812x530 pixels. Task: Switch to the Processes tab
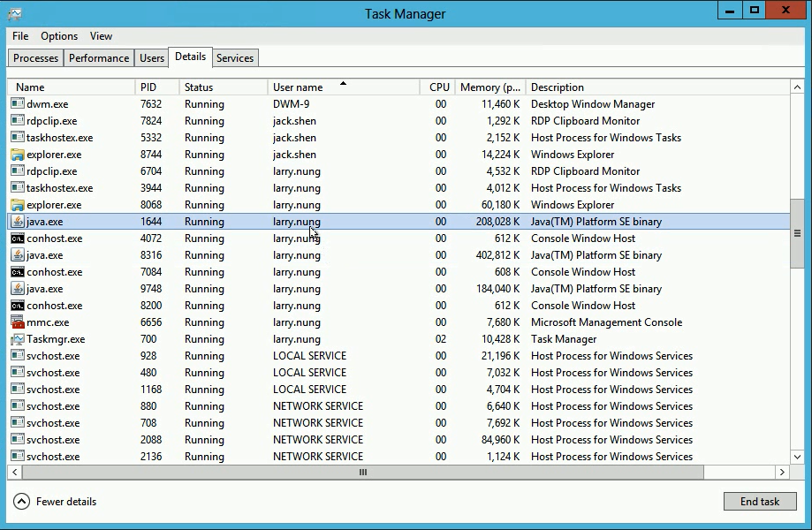35,58
